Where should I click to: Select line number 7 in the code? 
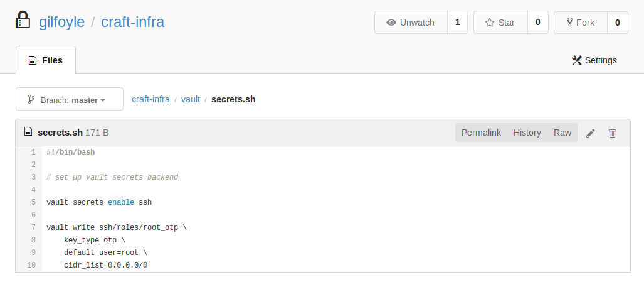click(x=33, y=227)
